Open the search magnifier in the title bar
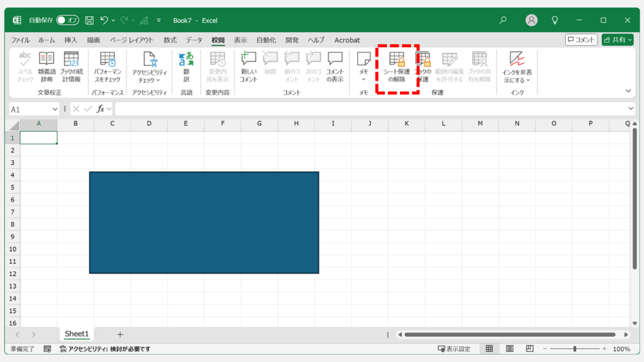This screenshot has height=362, width=644. point(502,19)
